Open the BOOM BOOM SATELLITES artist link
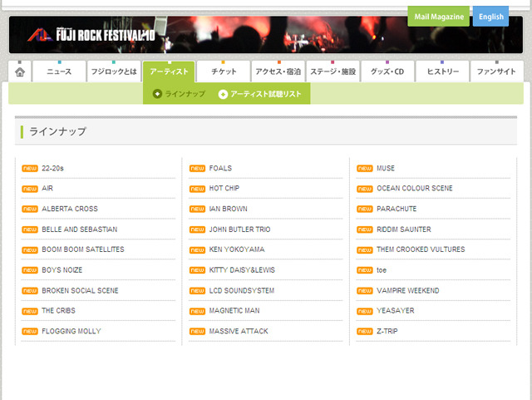Screen dimensions: 532x400 (x=83, y=249)
